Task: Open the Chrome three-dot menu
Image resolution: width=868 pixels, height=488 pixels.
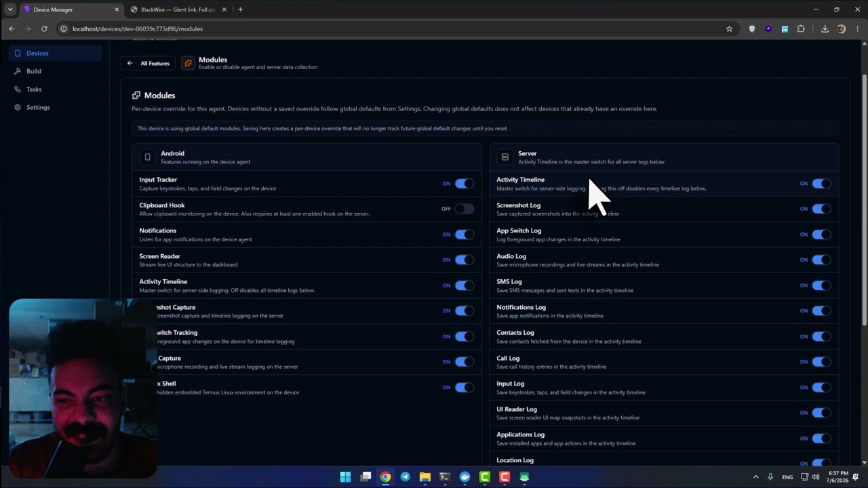Action: point(857,28)
